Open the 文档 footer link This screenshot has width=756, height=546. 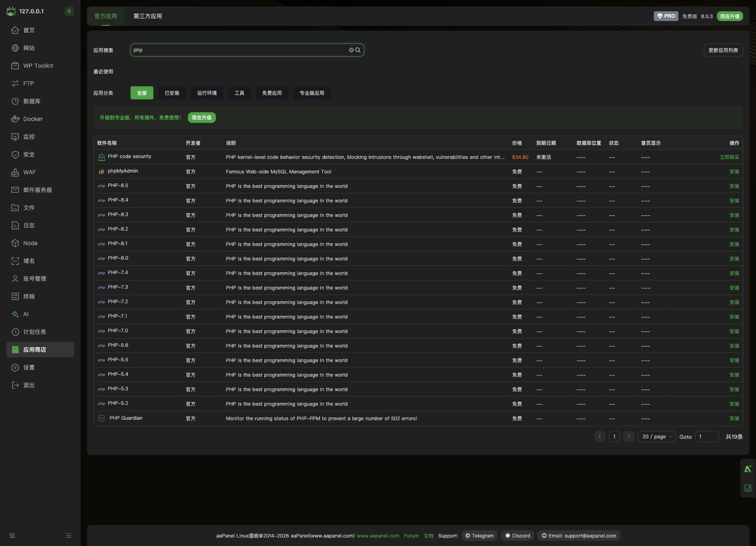[x=428, y=536]
